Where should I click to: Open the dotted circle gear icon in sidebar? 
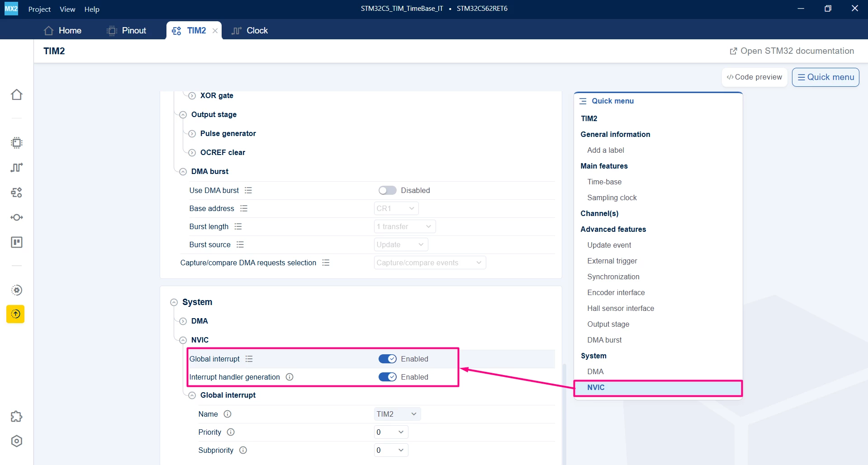point(17,290)
